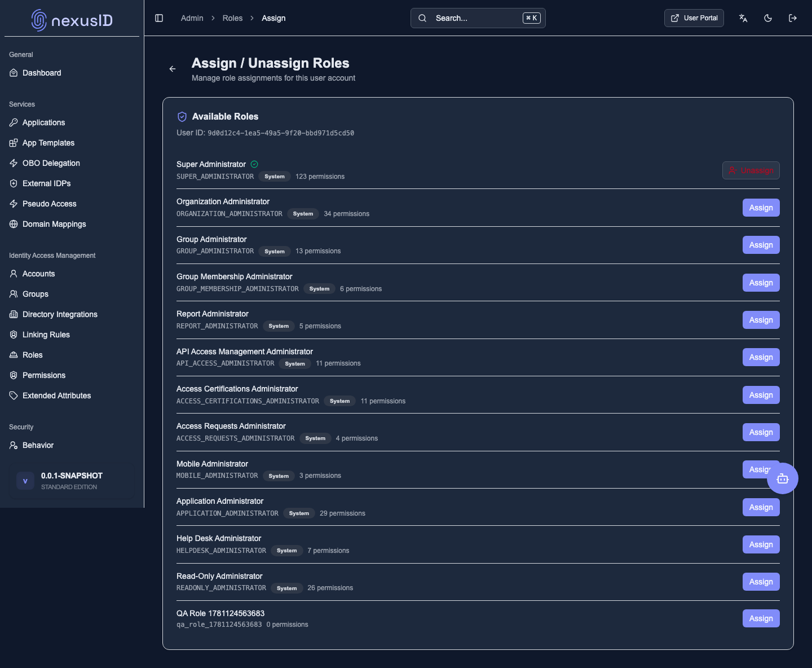The height and width of the screenshot is (668, 812).
Task: Click the SUPER_ADMINISTRATOR code label
Action: tap(215, 177)
